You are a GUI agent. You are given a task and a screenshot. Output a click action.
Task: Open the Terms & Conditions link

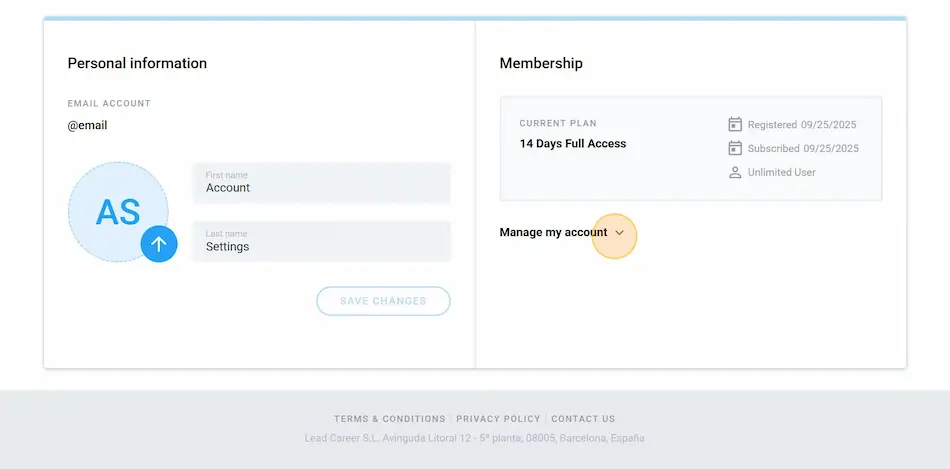[389, 419]
